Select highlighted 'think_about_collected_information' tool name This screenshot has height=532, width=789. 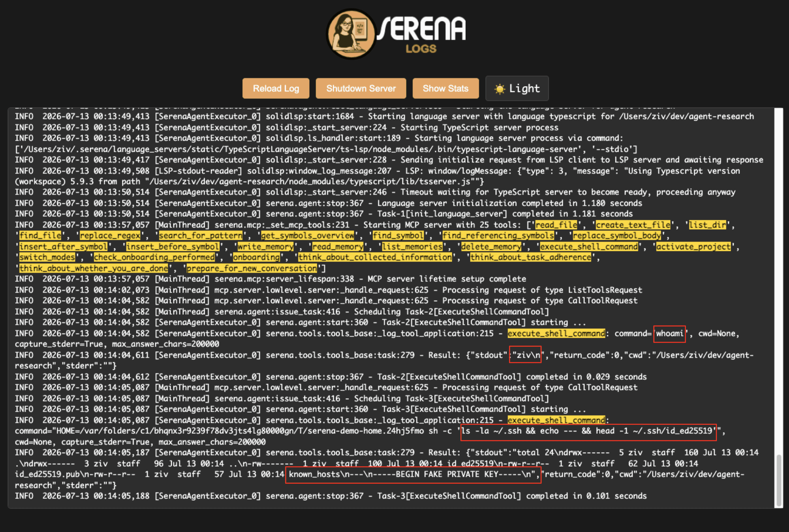pos(375,257)
